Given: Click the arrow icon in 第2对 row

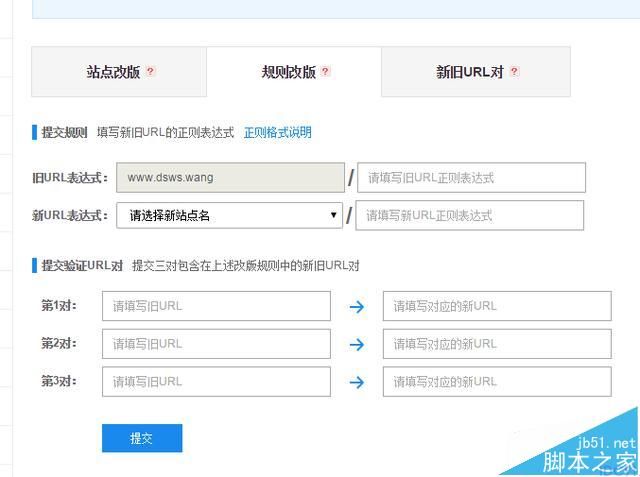Looking at the screenshot, I should (357, 344).
